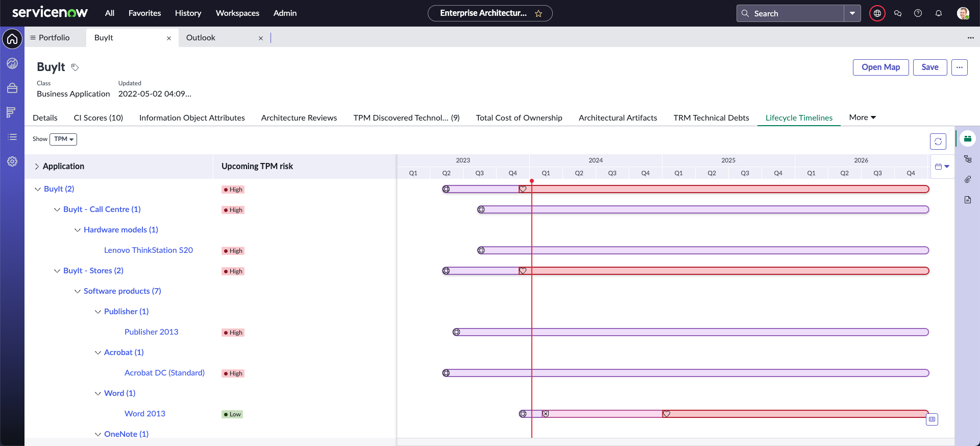
Task: Switch to the Total Cost of Ownership tab
Action: 519,118
